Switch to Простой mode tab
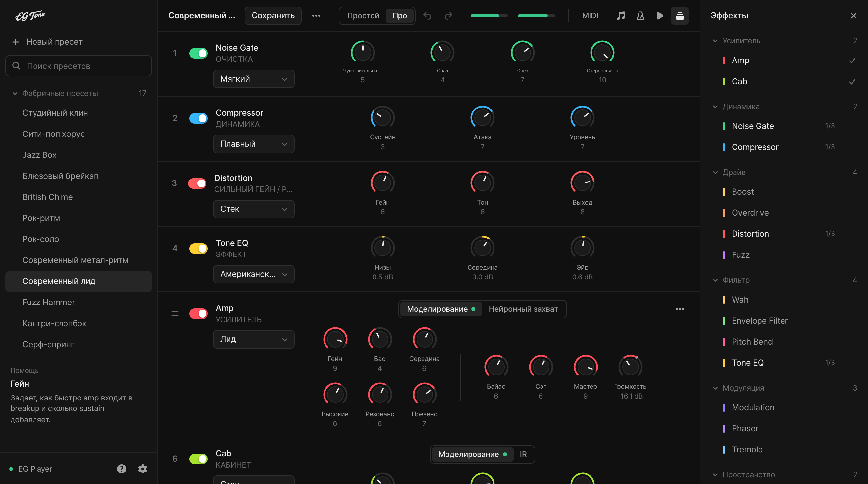The width and height of the screenshot is (868, 484). coord(363,15)
